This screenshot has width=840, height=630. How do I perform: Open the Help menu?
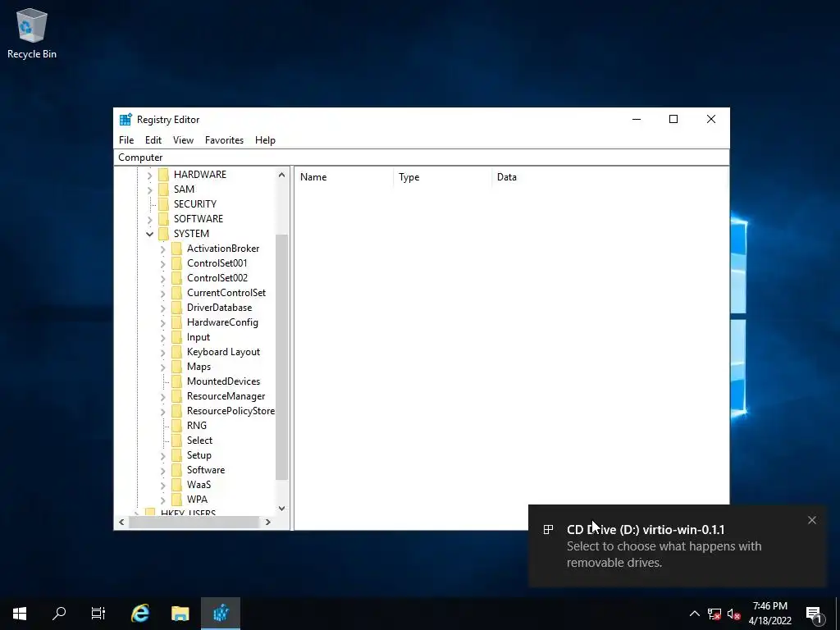265,139
